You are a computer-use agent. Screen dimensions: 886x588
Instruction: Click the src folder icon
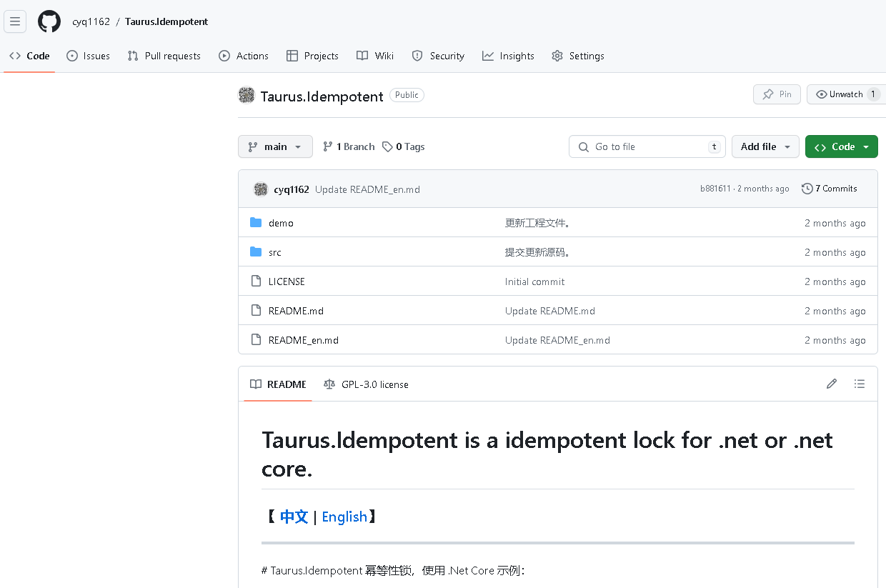click(x=256, y=252)
